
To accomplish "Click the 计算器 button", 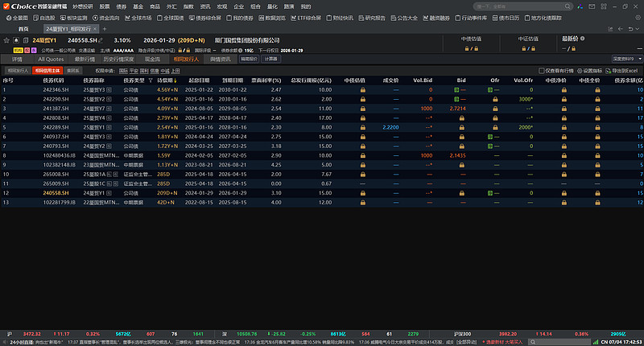I will pos(271,59).
